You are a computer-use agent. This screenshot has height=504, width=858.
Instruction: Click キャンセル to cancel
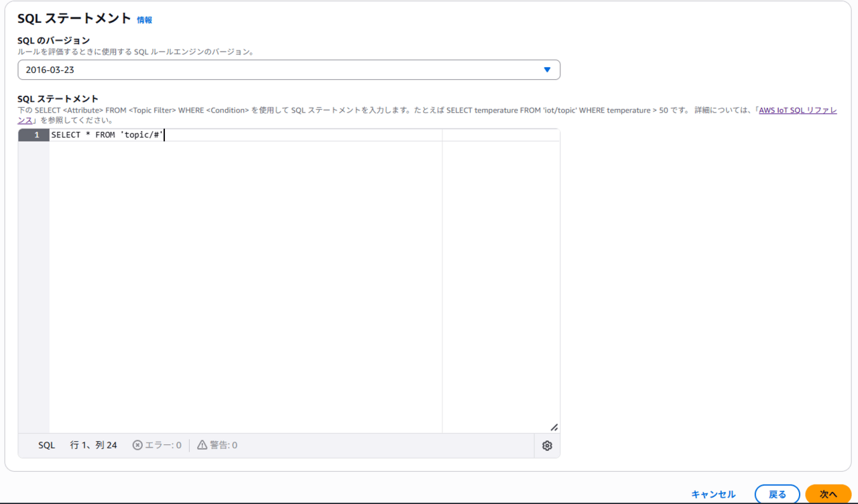point(713,494)
